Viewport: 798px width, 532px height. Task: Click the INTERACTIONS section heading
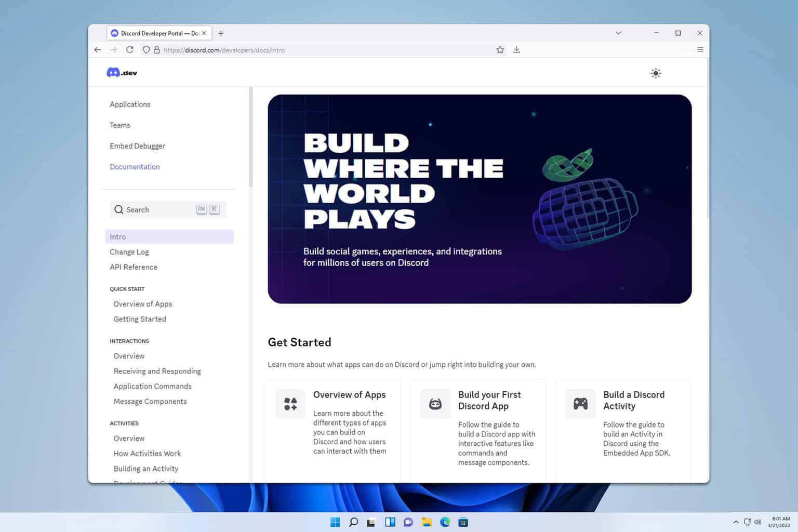(x=129, y=341)
